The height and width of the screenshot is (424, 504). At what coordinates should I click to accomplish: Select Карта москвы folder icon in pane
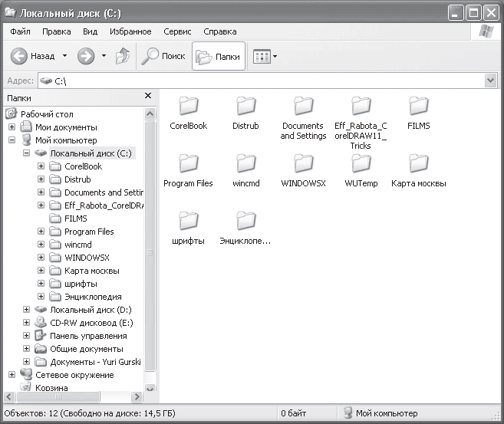click(419, 163)
